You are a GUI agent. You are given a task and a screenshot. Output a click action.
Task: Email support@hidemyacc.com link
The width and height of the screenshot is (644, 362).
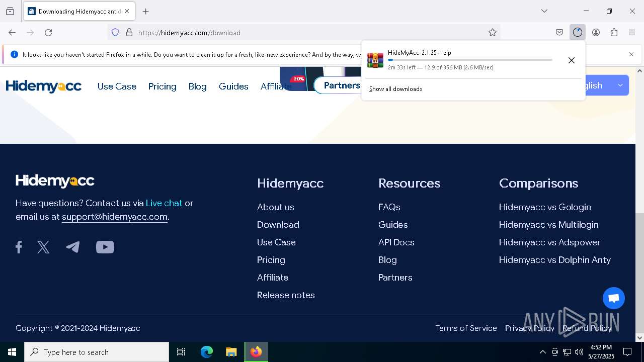click(x=114, y=217)
